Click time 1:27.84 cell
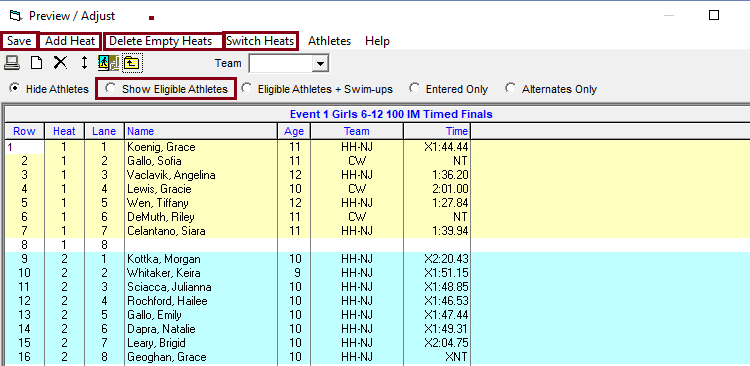The width and height of the screenshot is (750, 366). click(x=437, y=203)
